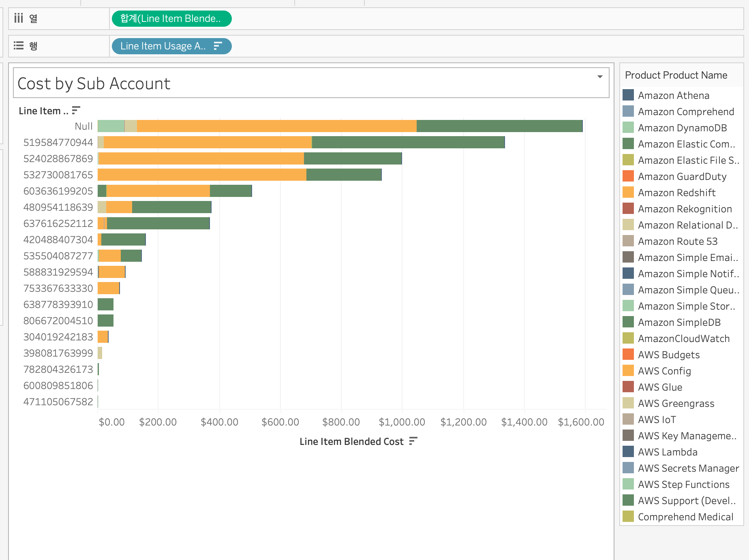Screen dimensions: 749x560
Task: Click the green segment of 524028867869 bar
Action: pos(353,158)
